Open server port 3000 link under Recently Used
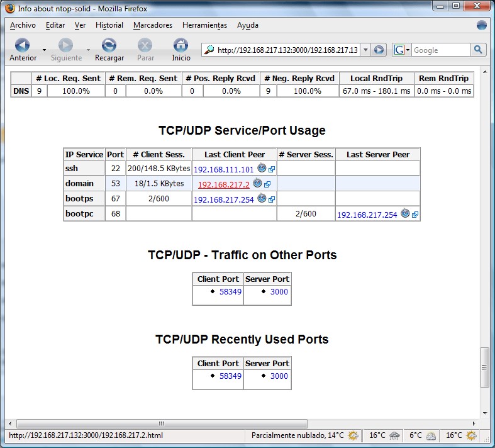Viewport: 495px width, 448px height. (x=279, y=376)
